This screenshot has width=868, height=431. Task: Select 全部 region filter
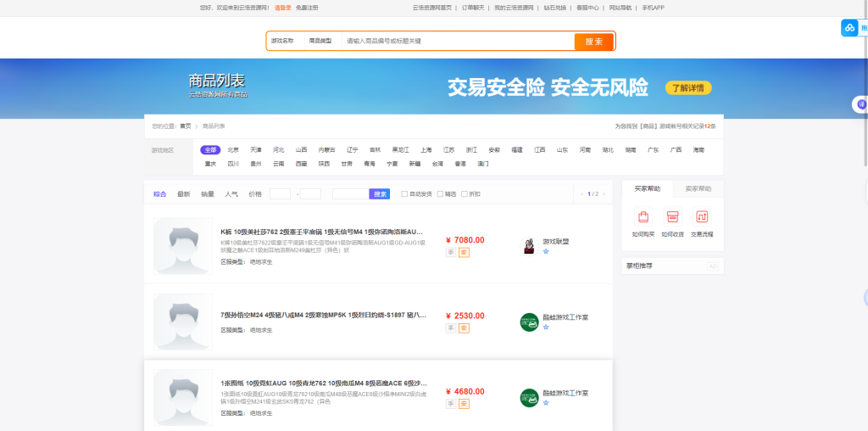210,150
